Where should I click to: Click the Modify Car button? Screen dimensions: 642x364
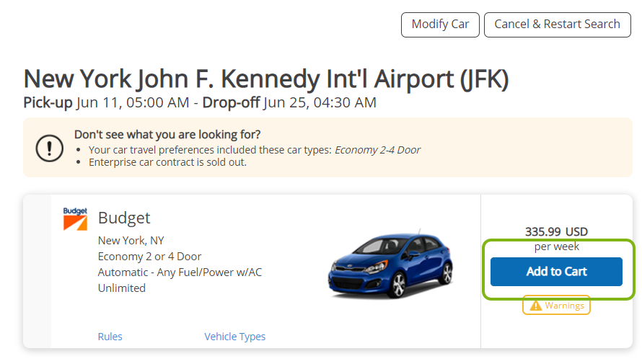coord(440,25)
